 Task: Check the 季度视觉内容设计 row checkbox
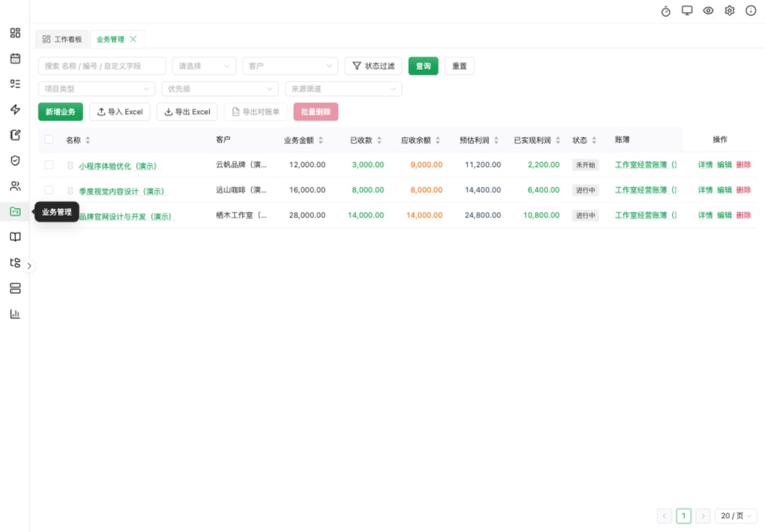point(49,190)
